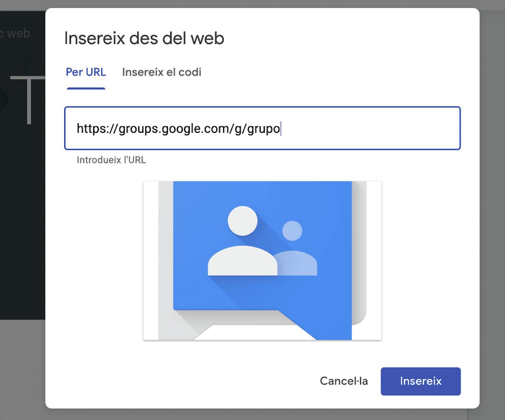
Task: Select the Google Groups preview thumbnail
Action: [x=262, y=260]
